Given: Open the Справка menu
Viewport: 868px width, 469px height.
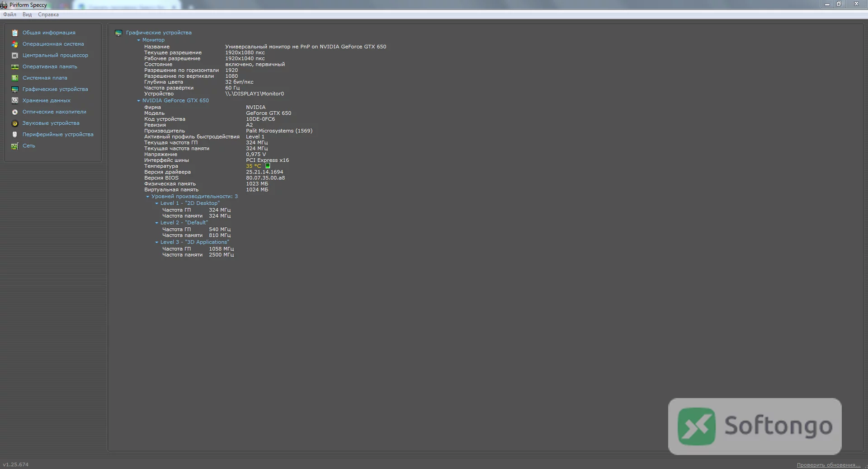Looking at the screenshot, I should 48,14.
